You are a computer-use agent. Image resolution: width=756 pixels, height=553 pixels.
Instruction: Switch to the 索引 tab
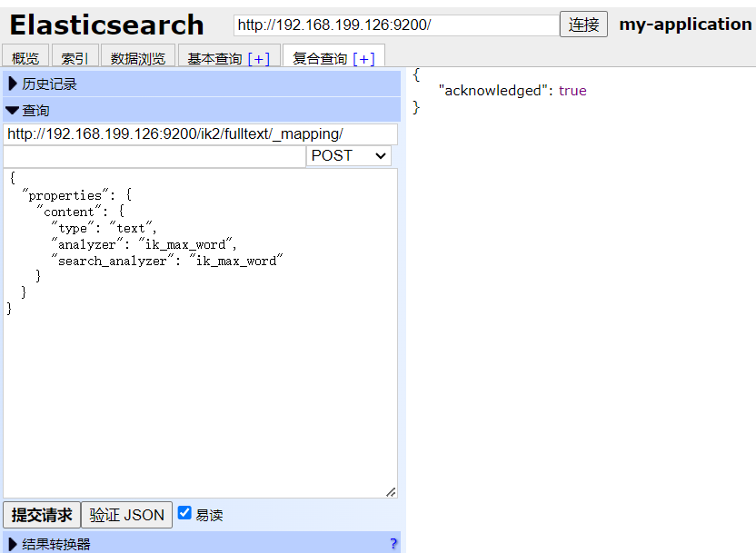point(75,56)
